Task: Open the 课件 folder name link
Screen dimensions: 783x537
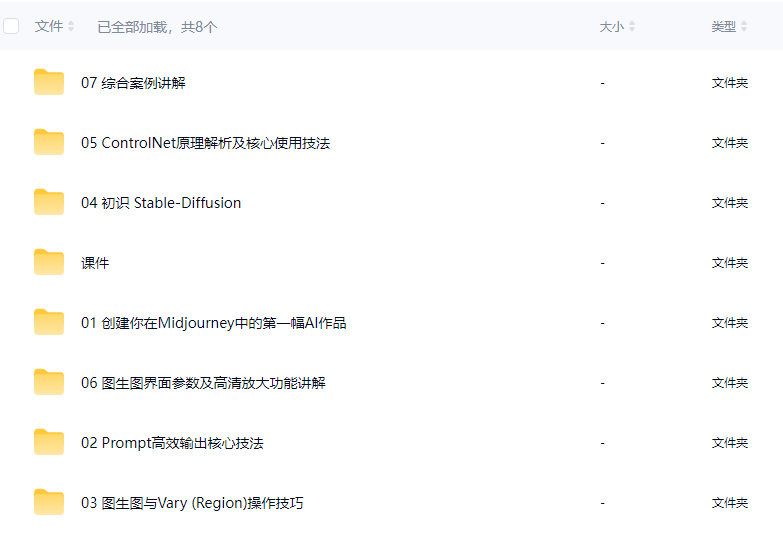Action: [x=95, y=263]
